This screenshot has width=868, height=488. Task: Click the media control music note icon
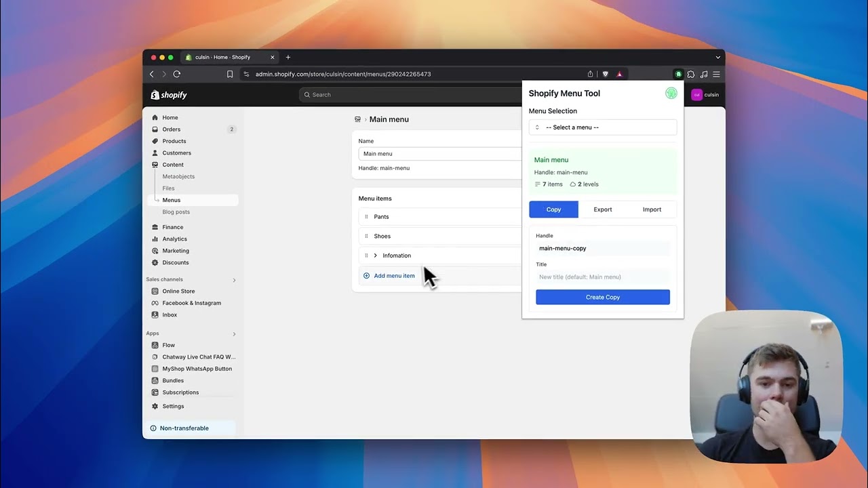(704, 74)
